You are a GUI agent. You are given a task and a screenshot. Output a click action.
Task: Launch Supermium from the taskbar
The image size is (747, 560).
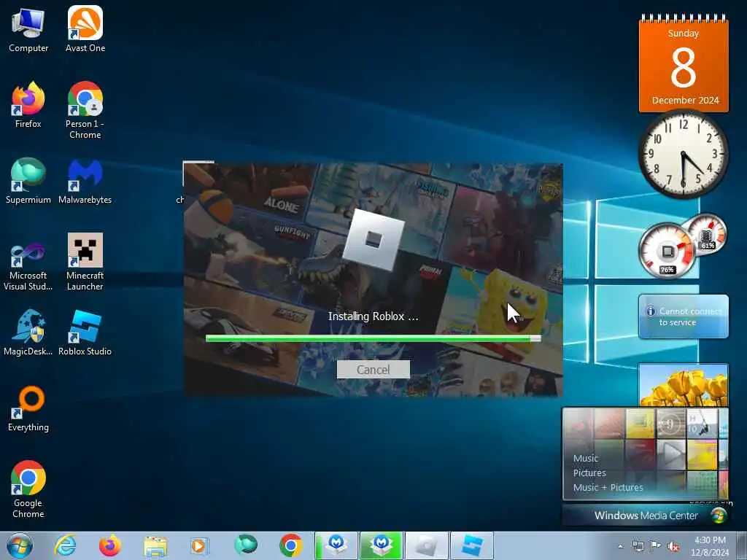point(245,545)
